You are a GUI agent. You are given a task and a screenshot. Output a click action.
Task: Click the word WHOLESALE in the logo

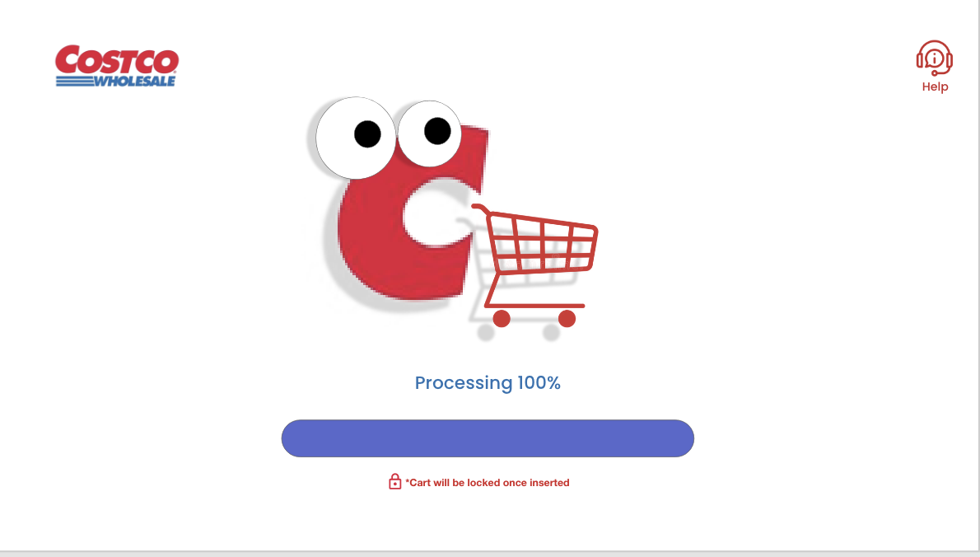(x=134, y=81)
